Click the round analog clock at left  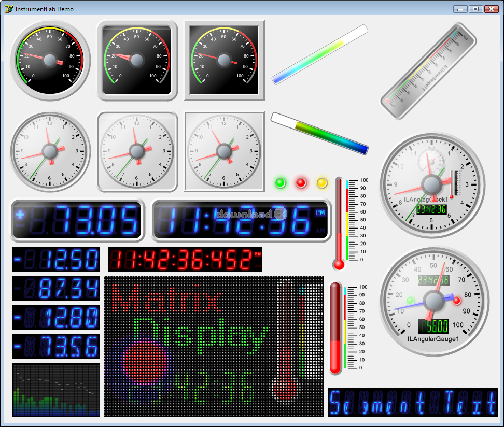click(50, 152)
